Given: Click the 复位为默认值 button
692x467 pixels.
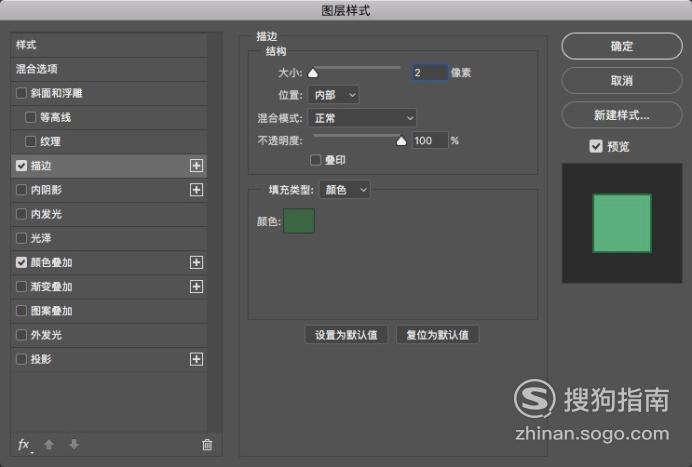Looking at the screenshot, I should (437, 335).
